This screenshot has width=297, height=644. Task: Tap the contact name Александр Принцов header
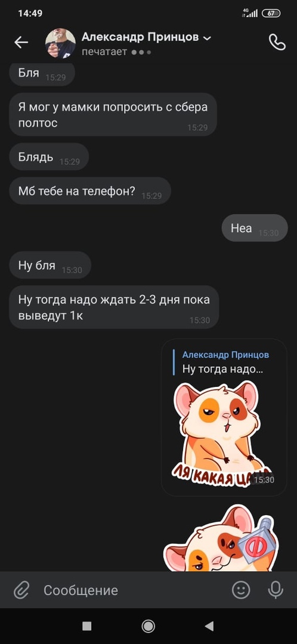click(140, 38)
